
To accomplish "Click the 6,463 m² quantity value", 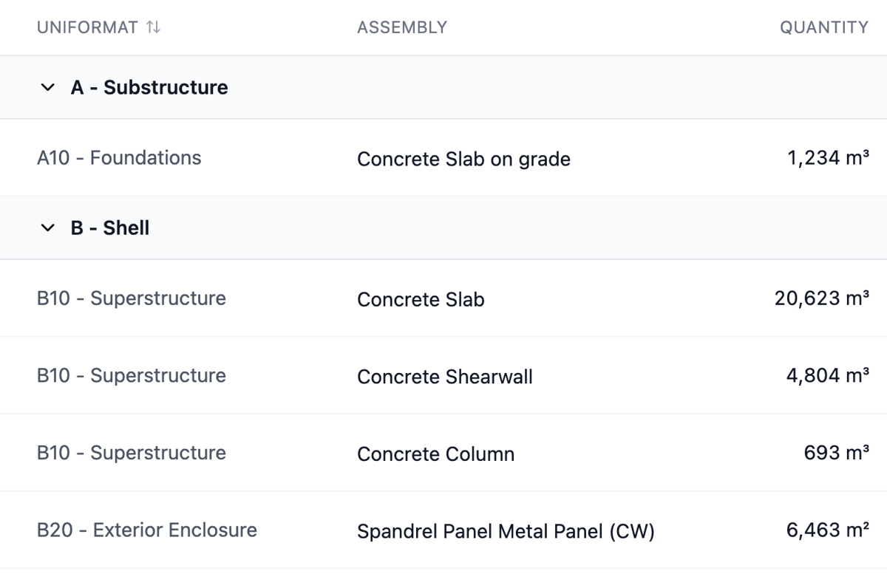I will pyautogui.click(x=828, y=530).
